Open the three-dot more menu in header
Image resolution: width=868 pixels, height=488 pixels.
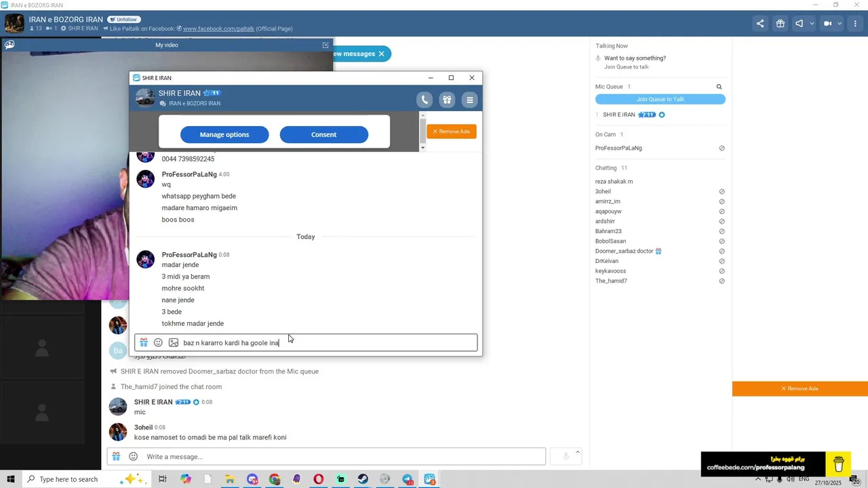pyautogui.click(x=856, y=24)
